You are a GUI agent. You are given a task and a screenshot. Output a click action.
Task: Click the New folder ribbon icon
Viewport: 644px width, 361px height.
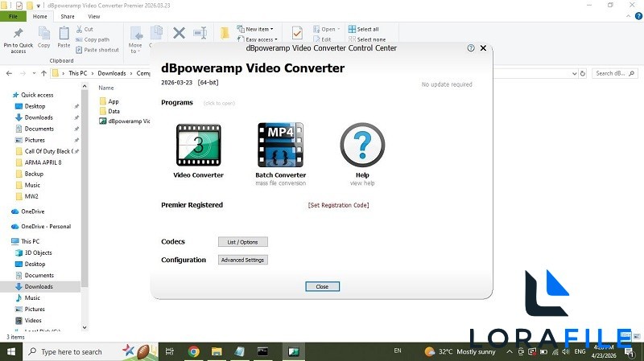[225, 33]
